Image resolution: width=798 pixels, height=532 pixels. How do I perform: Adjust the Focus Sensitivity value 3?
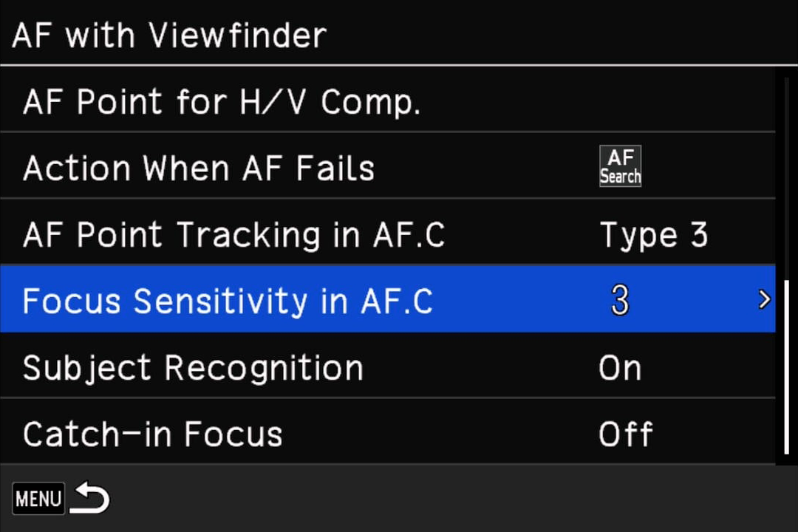coord(620,301)
